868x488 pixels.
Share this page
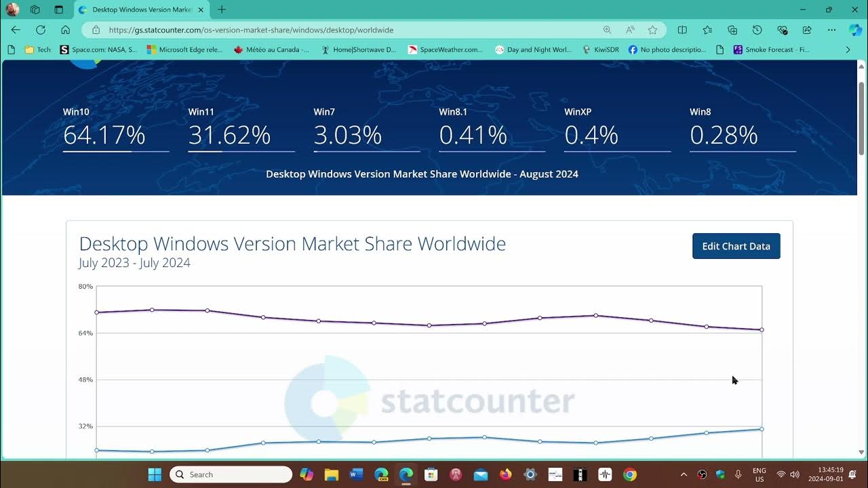pos(807,30)
